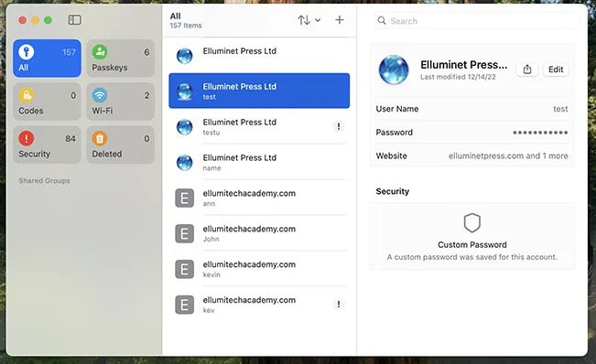The width and height of the screenshot is (596, 364).
Task: Select ellumitechacademy.com entry for ann
Action: 259,198
